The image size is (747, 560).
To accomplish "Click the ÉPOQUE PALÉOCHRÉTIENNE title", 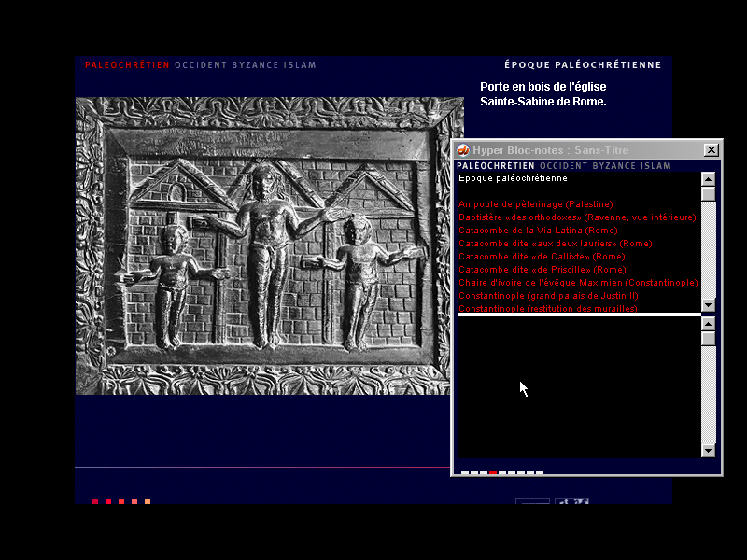I will pyautogui.click(x=583, y=64).
